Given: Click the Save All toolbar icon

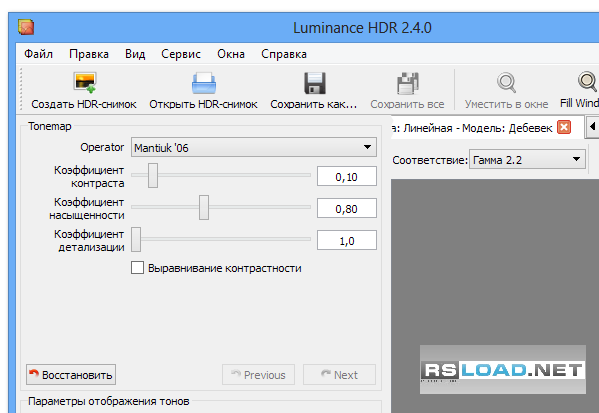Looking at the screenshot, I should pyautogui.click(x=408, y=83).
